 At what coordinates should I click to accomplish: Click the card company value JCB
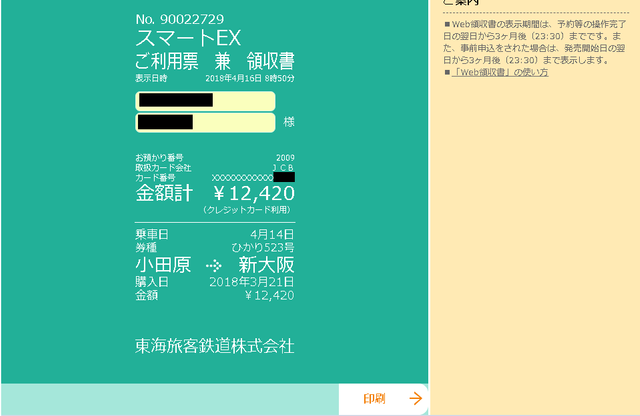click(283, 167)
